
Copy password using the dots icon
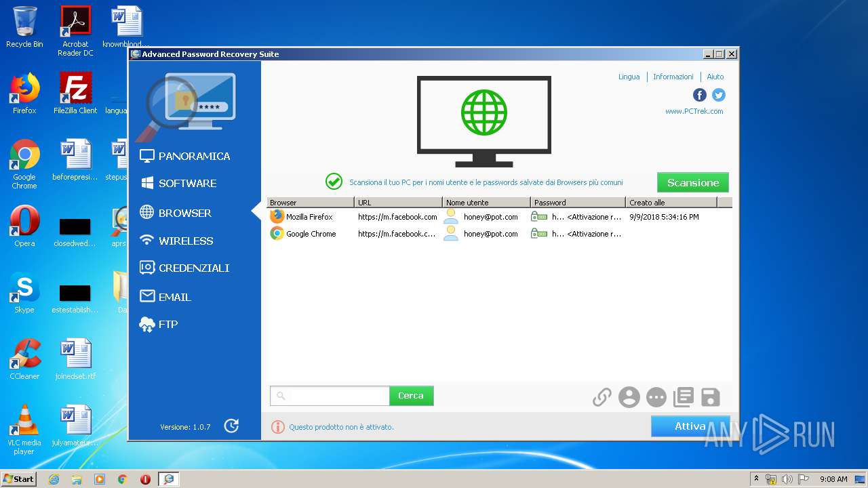point(656,397)
